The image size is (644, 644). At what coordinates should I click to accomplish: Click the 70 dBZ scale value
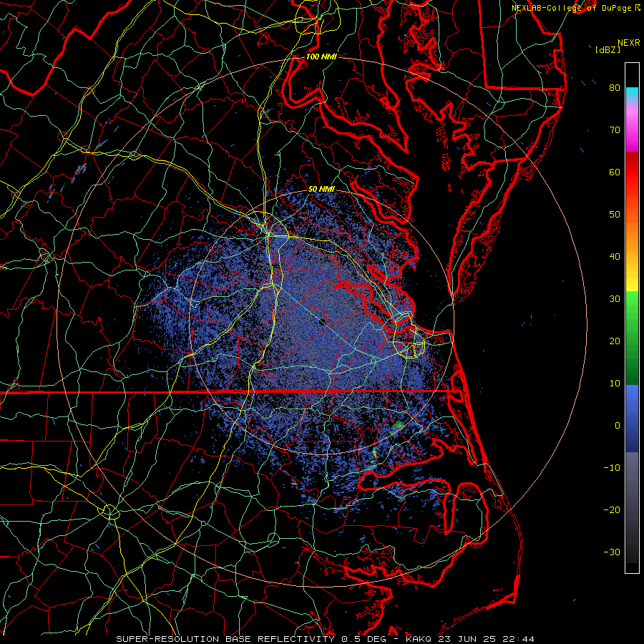pyautogui.click(x=615, y=130)
